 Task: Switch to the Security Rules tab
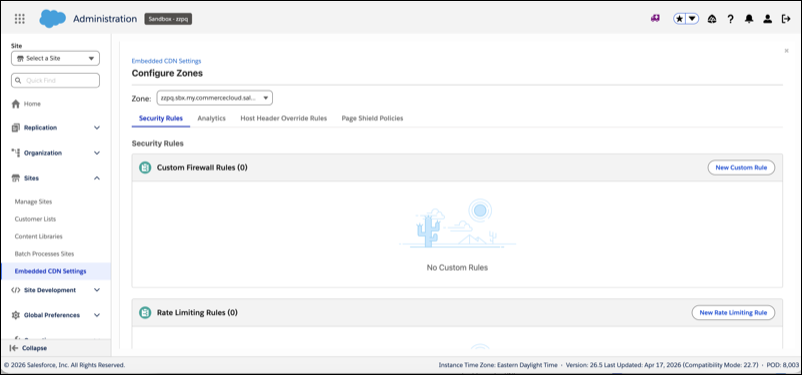161,118
